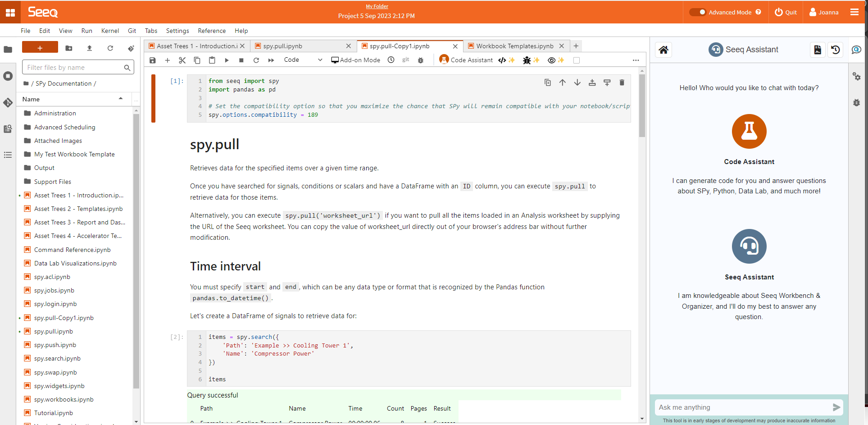Toggle Advanced Mode switch off
Image resolution: width=868 pixels, height=425 pixels.
pos(698,12)
